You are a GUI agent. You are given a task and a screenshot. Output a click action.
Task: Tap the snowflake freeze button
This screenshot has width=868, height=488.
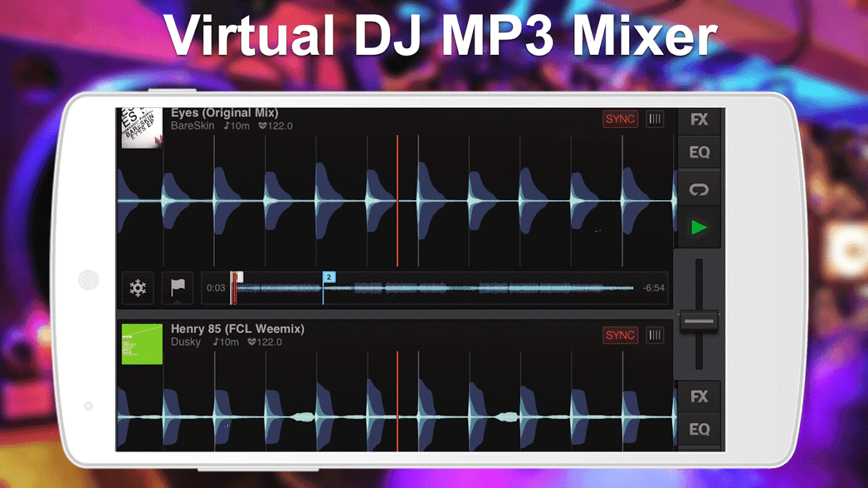pyautogui.click(x=138, y=288)
